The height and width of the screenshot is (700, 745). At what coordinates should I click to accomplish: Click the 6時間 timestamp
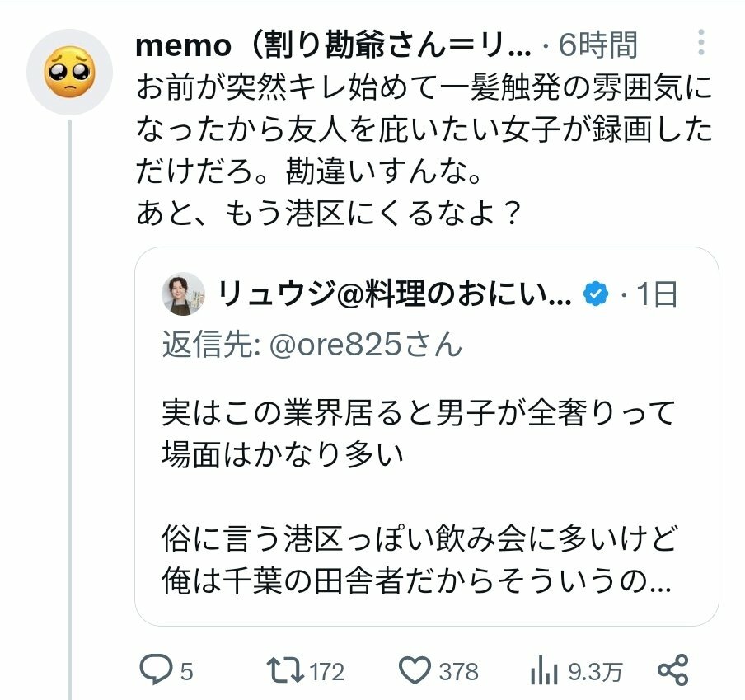597,45
